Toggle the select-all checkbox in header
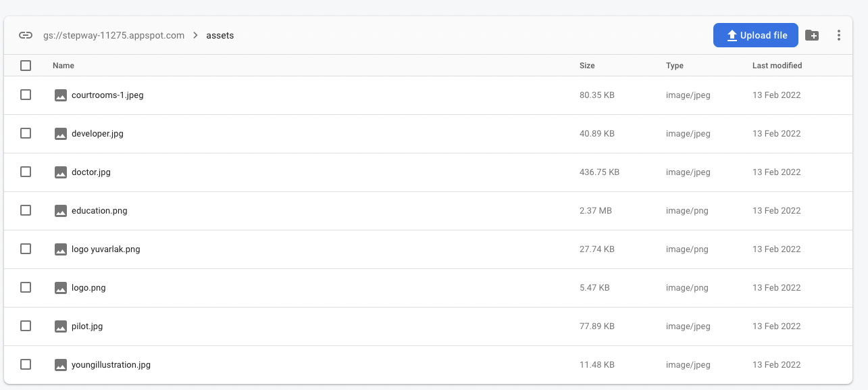Screen dimensions: 868x390 pos(26,66)
